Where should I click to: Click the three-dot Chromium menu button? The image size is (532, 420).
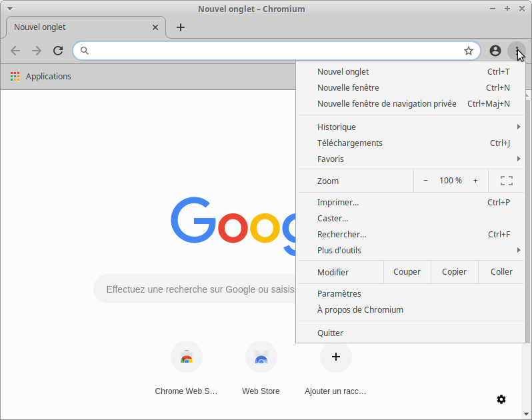(517, 51)
